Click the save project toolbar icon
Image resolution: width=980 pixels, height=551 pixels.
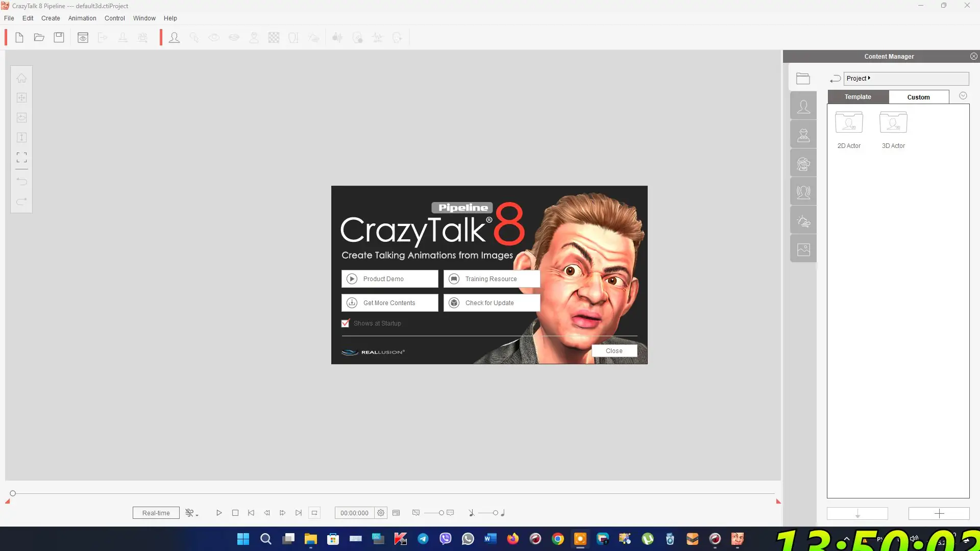tap(59, 38)
